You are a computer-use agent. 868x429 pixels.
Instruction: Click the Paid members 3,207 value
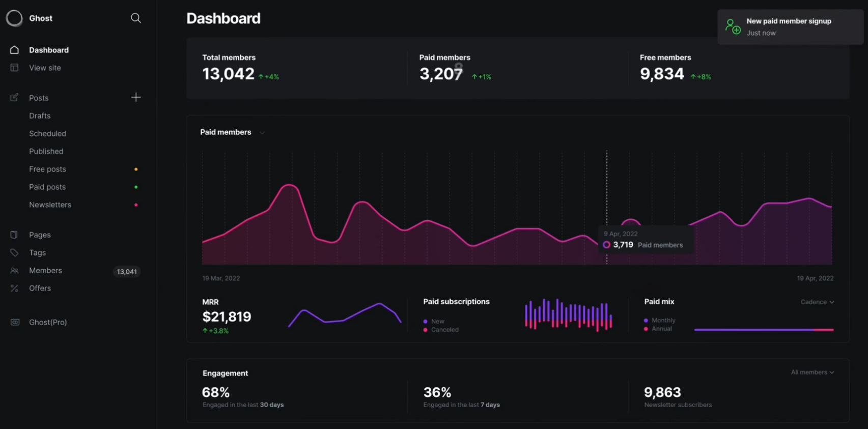pos(441,74)
